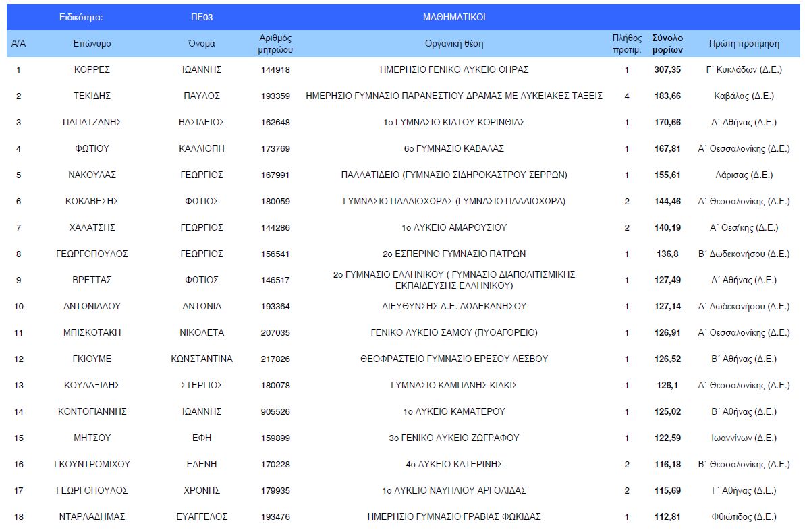The height and width of the screenshot is (532, 805).
Task: Click 3ο ΓΕΝΙΚΟ ΛΥΚΕΙΟ ΖΩΓΡΑΦΟΥ cell
Action: (x=454, y=438)
